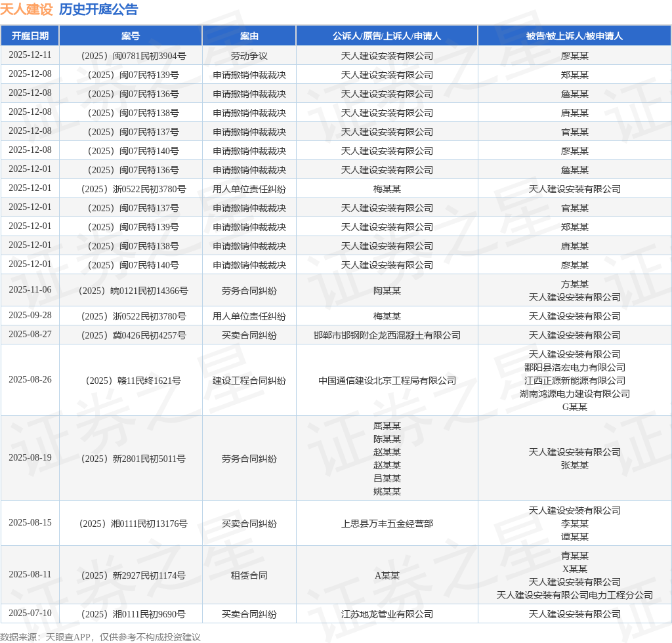This screenshot has height=643, width=672.
Task: Click the date 2025-08-15
Action: [30, 523]
